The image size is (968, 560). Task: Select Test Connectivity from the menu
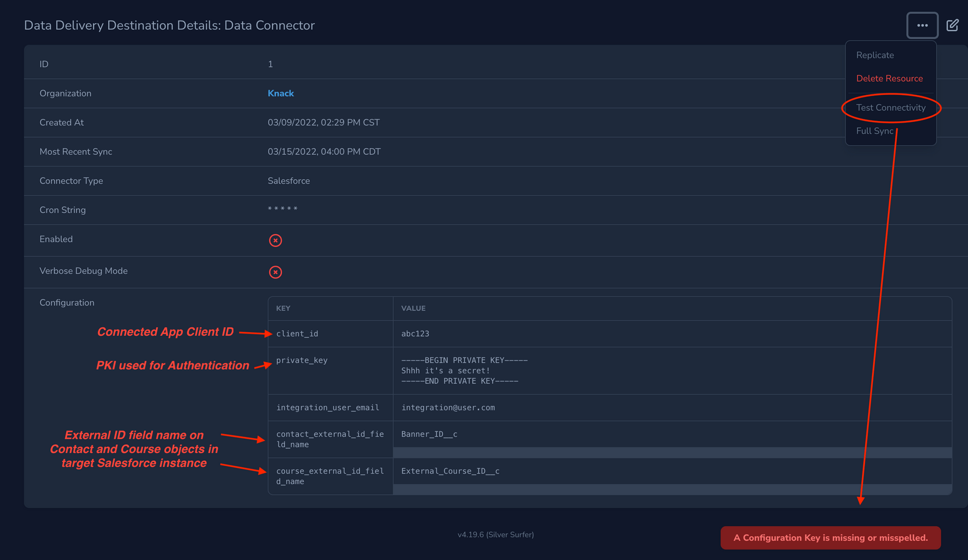tap(890, 107)
